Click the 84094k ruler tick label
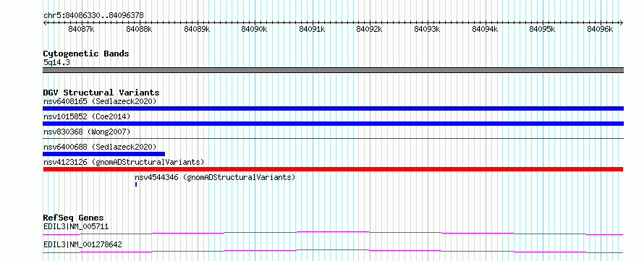The height and width of the screenshot is (261, 644). (485, 29)
